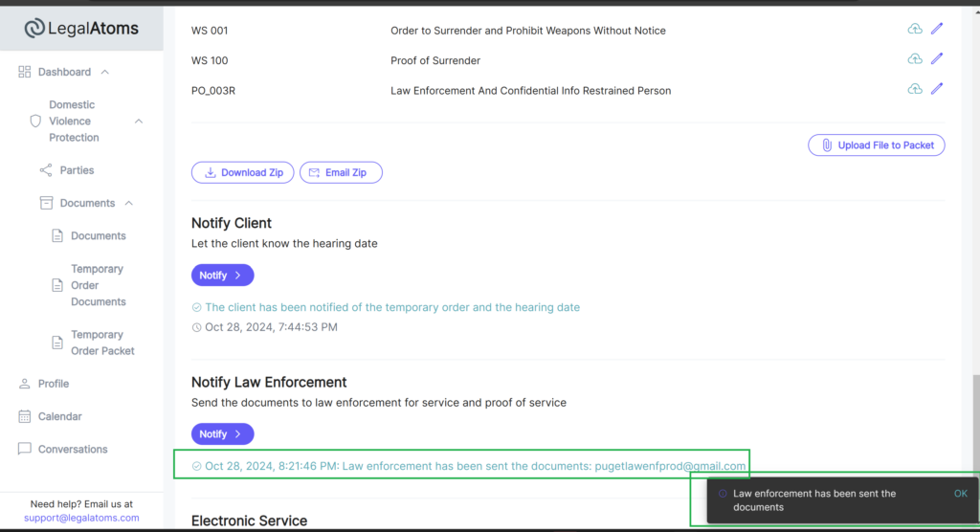Viewport: 980px width, 532px height.
Task: Collapse the Documents group chevron
Action: 129,203
